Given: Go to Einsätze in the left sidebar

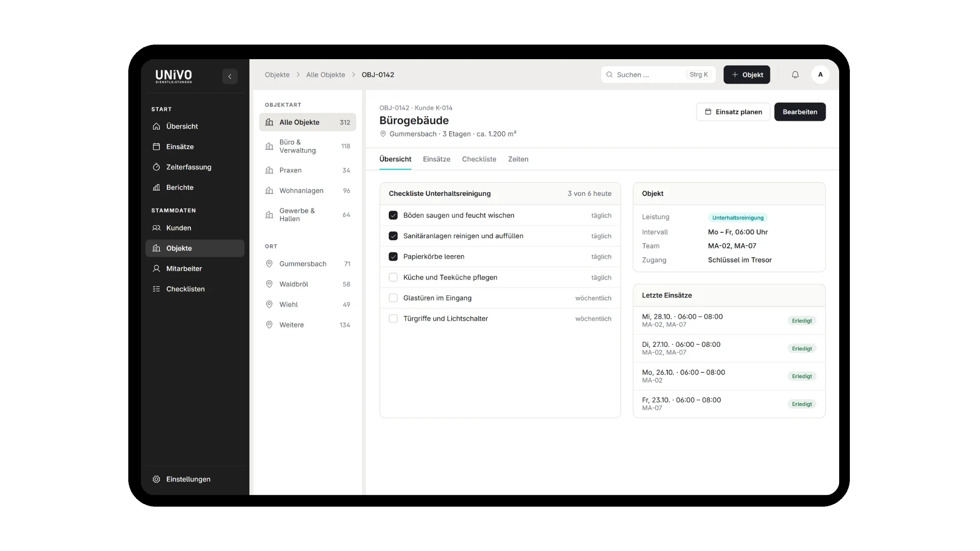Looking at the screenshot, I should tap(195, 147).
